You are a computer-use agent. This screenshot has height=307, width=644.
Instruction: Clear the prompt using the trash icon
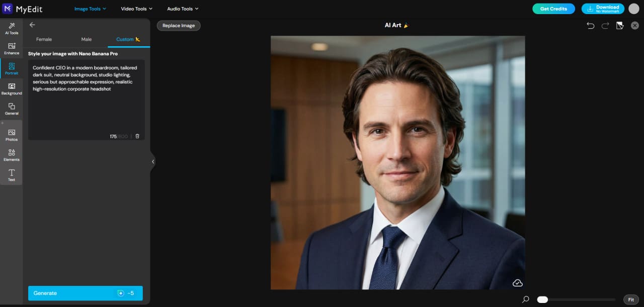pyautogui.click(x=137, y=136)
